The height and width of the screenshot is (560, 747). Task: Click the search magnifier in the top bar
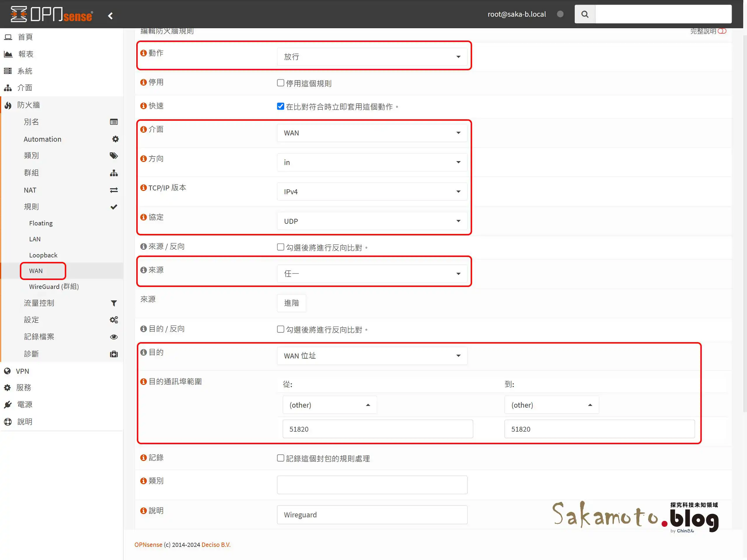584,14
